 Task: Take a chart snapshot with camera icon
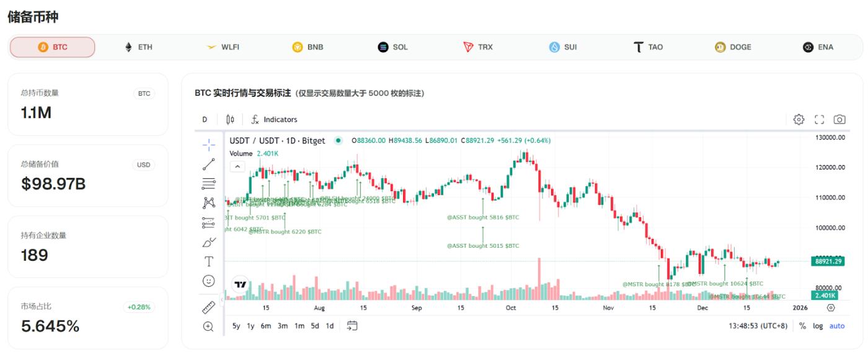(x=839, y=119)
